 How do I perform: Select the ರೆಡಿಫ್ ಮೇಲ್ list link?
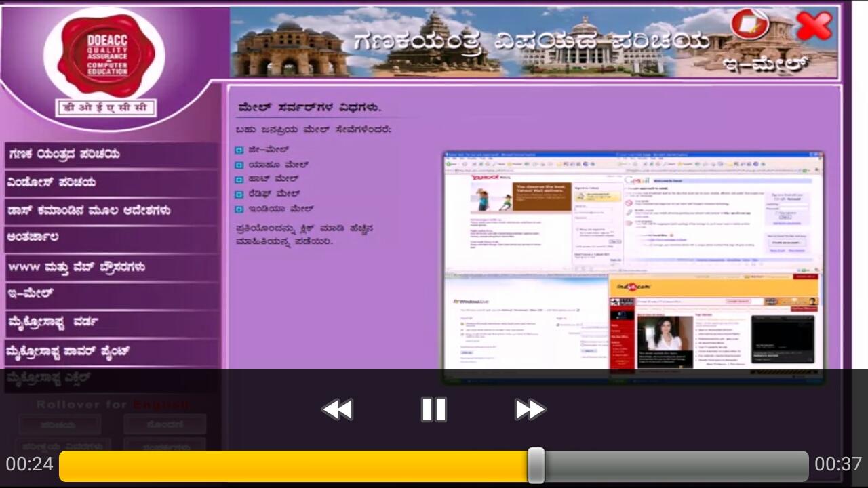pos(274,194)
